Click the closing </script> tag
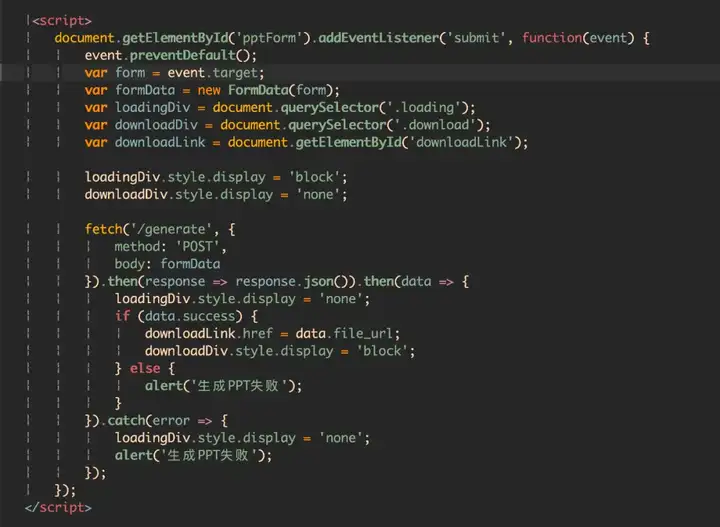This screenshot has width=720, height=527. coord(58,507)
